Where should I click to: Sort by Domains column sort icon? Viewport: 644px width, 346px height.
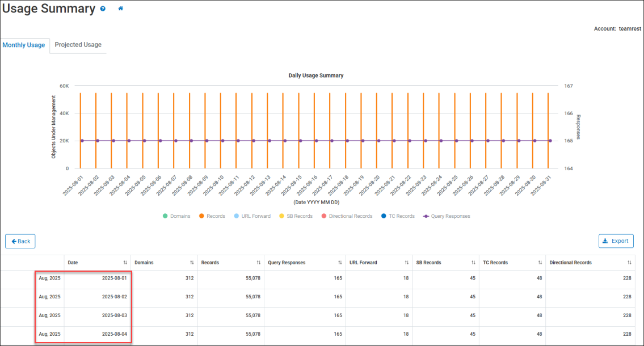tap(192, 263)
